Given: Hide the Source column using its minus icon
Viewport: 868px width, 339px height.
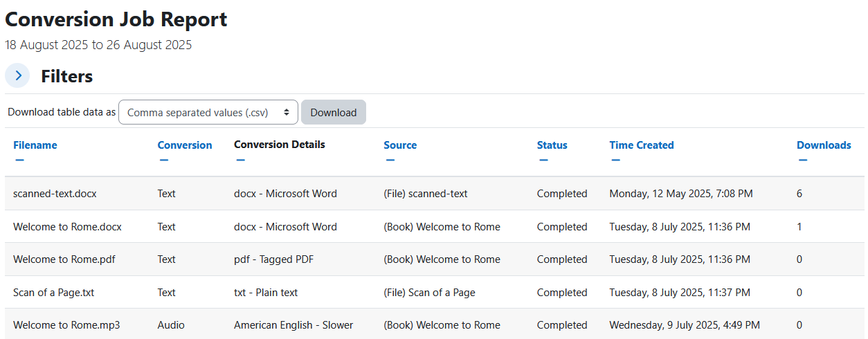Looking at the screenshot, I should click(x=390, y=161).
